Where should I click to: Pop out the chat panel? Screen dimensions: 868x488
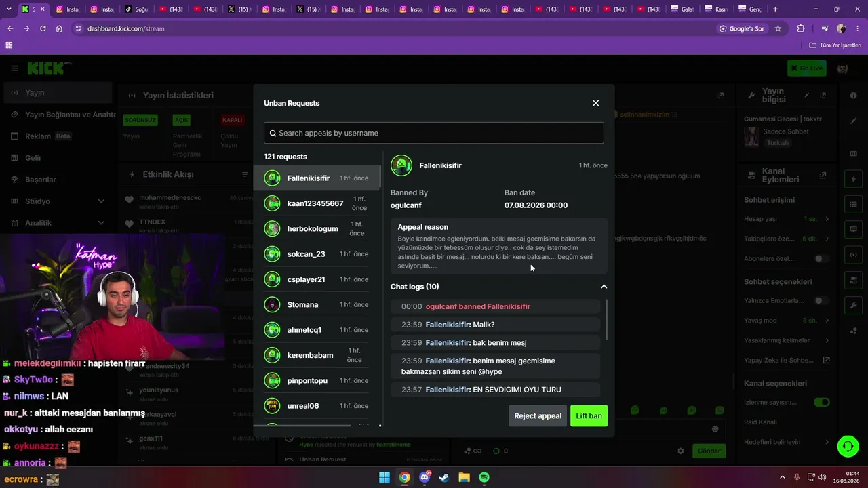tap(720, 96)
